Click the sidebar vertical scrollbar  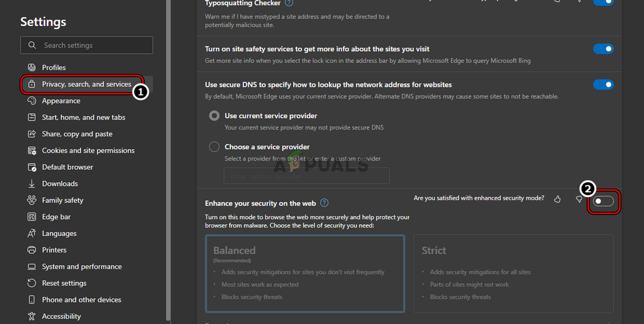tap(168, 160)
